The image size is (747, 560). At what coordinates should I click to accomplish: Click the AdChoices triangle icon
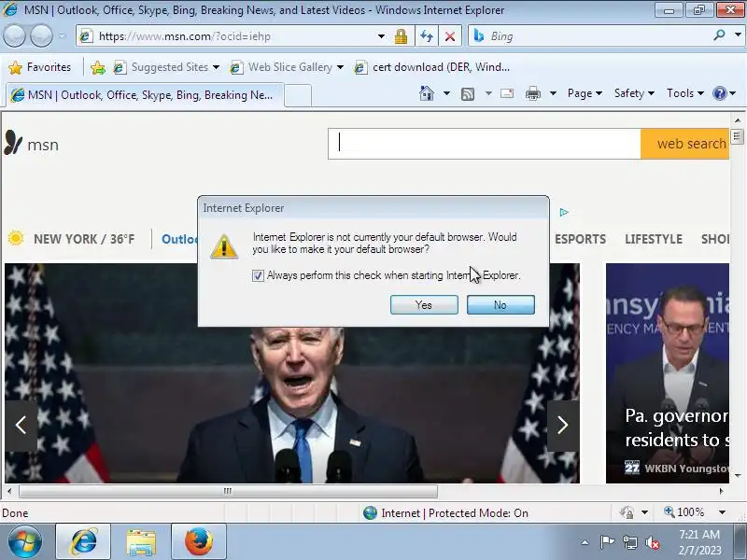(x=564, y=212)
